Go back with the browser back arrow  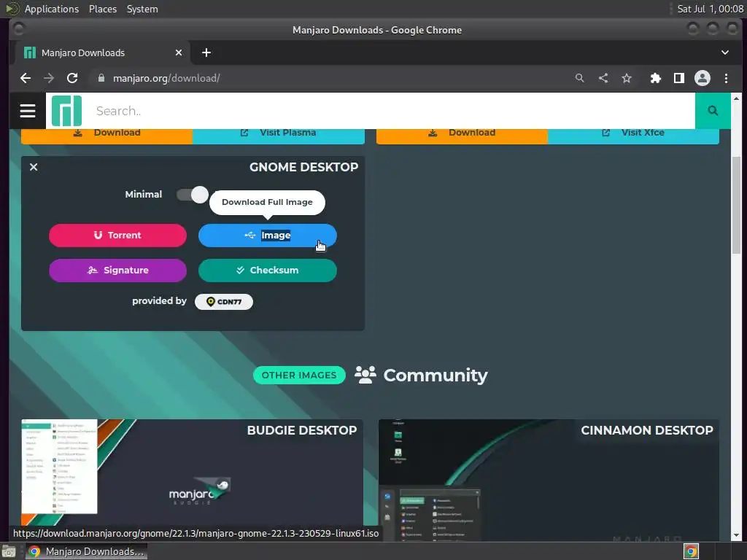click(x=26, y=78)
